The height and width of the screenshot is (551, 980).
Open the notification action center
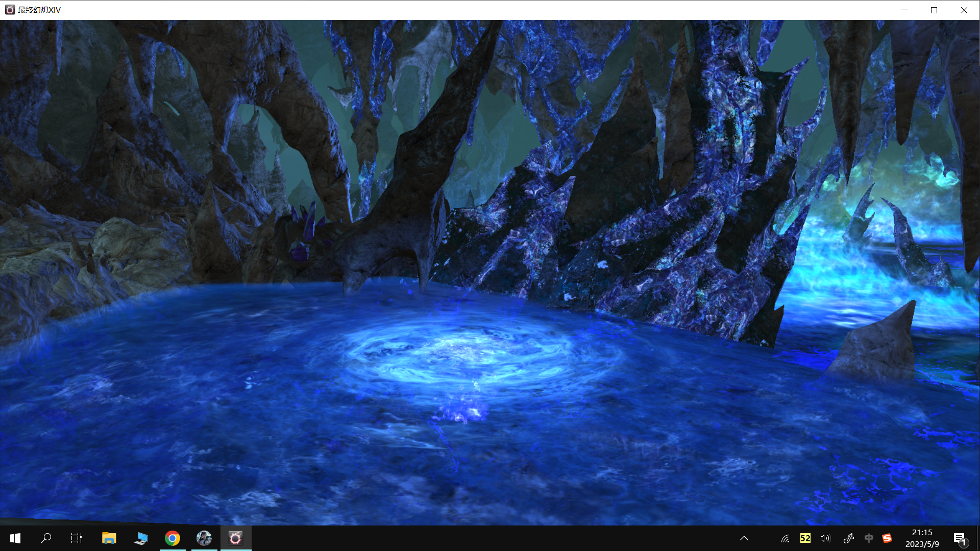[960, 538]
